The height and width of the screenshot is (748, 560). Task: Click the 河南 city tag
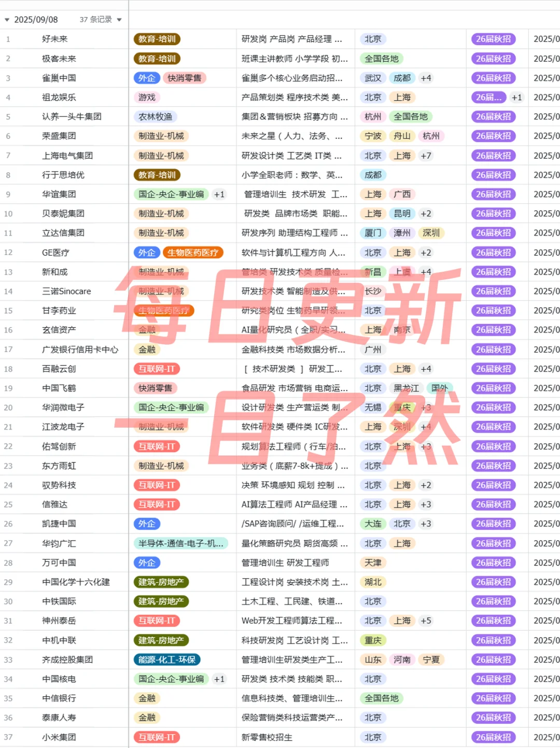pyautogui.click(x=402, y=659)
